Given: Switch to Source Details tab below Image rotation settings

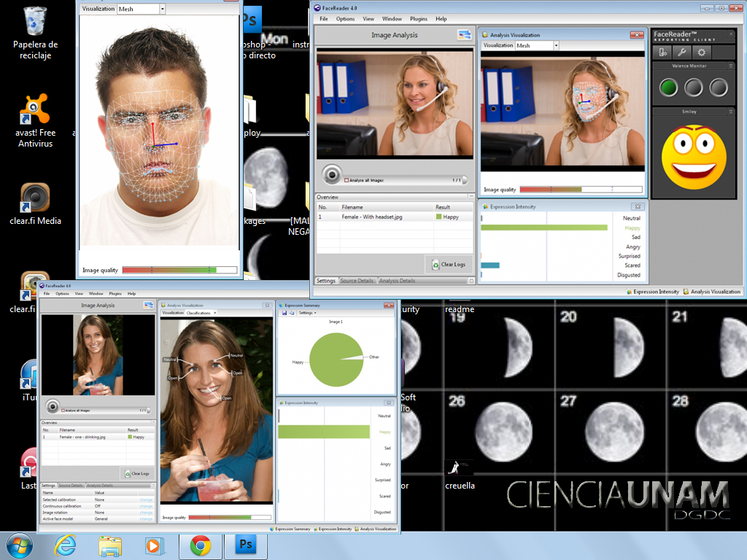Looking at the screenshot, I should (71, 485).
